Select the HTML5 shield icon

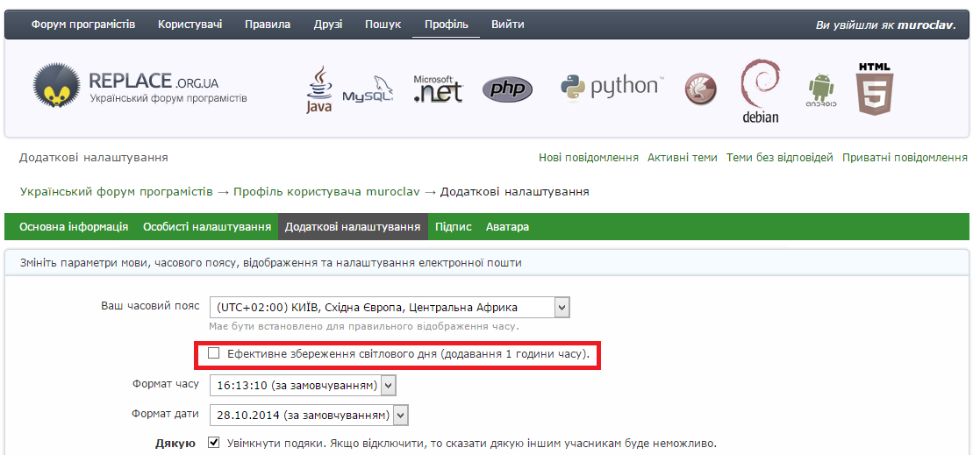pyautogui.click(x=874, y=89)
